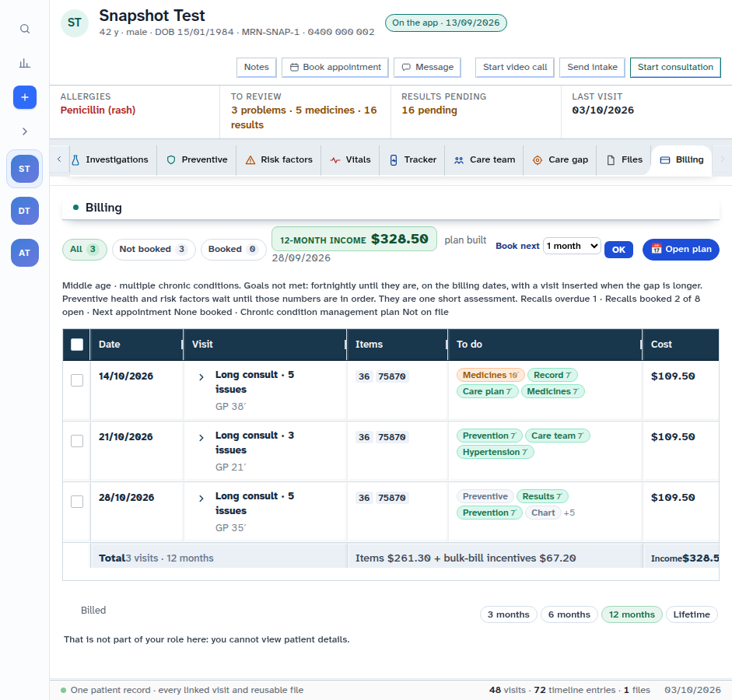Click the OK button next to Book next
732x700 pixels.
pyautogui.click(x=618, y=250)
